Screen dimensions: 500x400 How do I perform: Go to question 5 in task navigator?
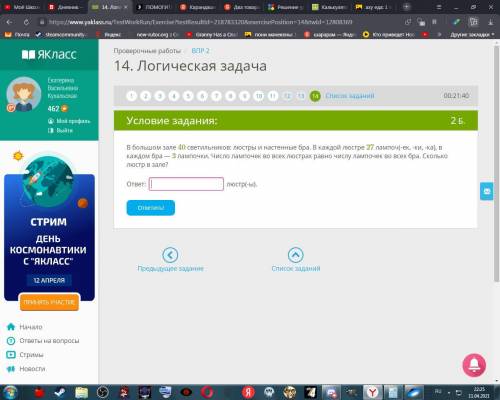pos(188,96)
